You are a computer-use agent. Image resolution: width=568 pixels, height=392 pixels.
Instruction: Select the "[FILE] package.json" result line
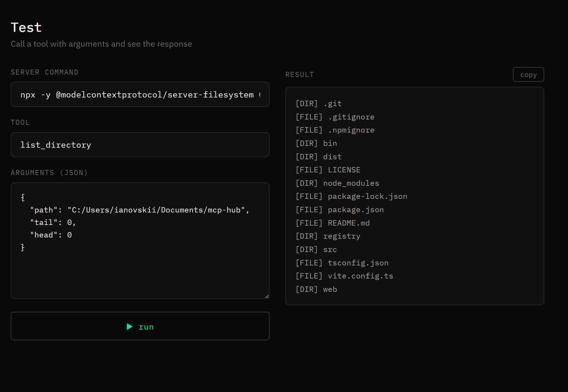[x=339, y=210]
